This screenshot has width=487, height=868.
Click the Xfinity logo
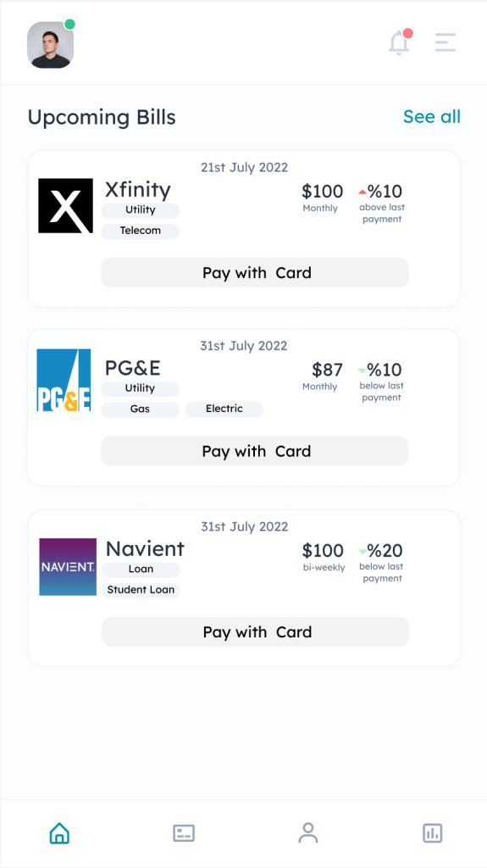pyautogui.click(x=65, y=205)
